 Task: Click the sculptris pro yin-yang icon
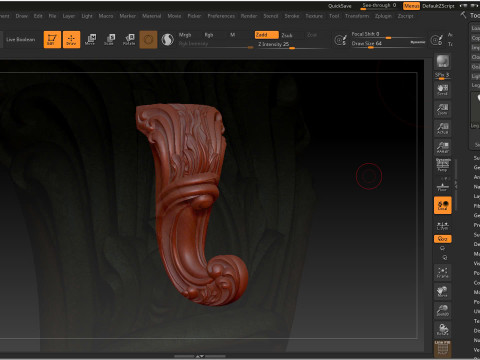point(168,40)
